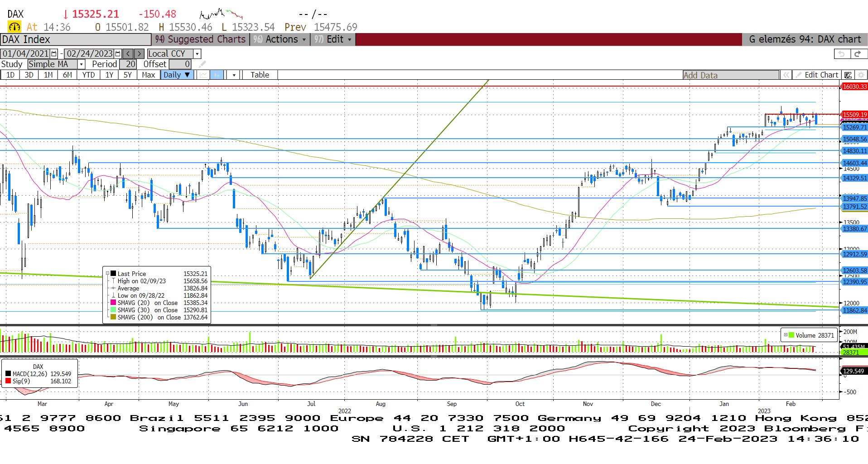Click the Average marker icon in legend

(113, 288)
